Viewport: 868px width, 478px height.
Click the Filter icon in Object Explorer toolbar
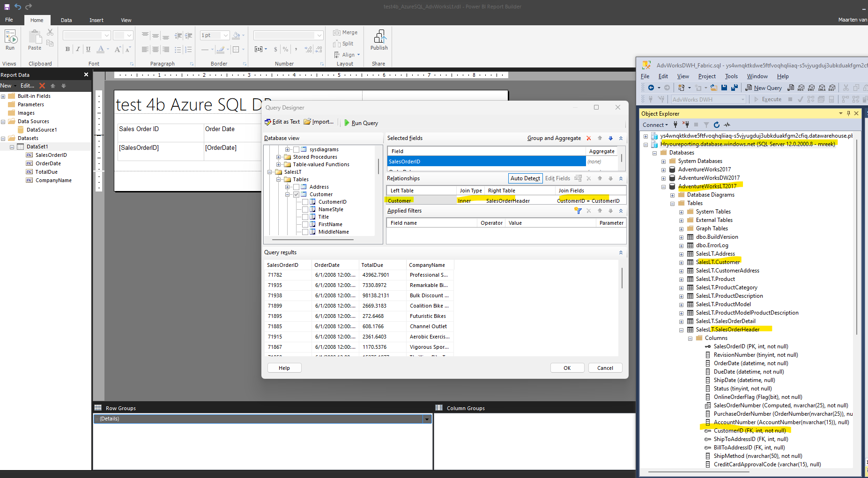tap(707, 125)
